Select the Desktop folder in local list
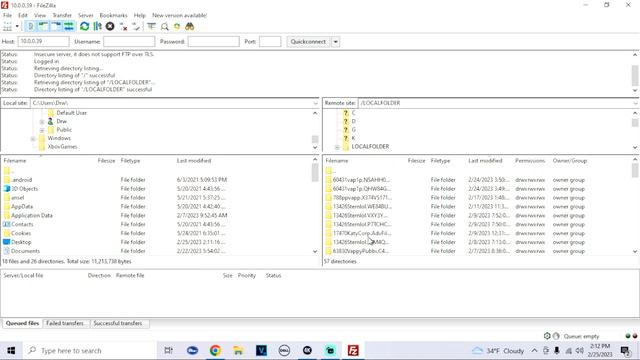640x360 pixels. tap(21, 242)
